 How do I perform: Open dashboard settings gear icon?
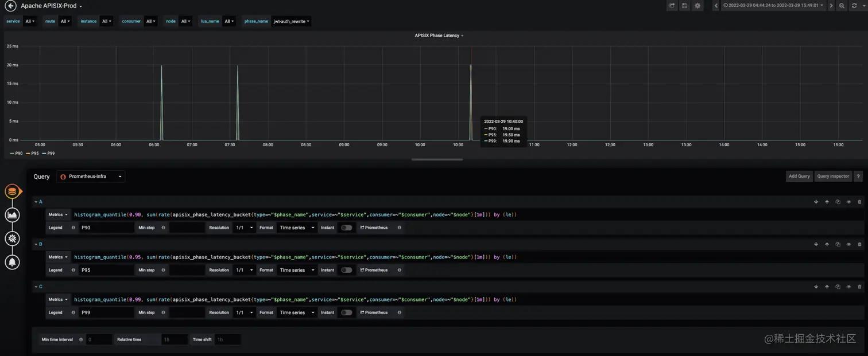[x=697, y=6]
